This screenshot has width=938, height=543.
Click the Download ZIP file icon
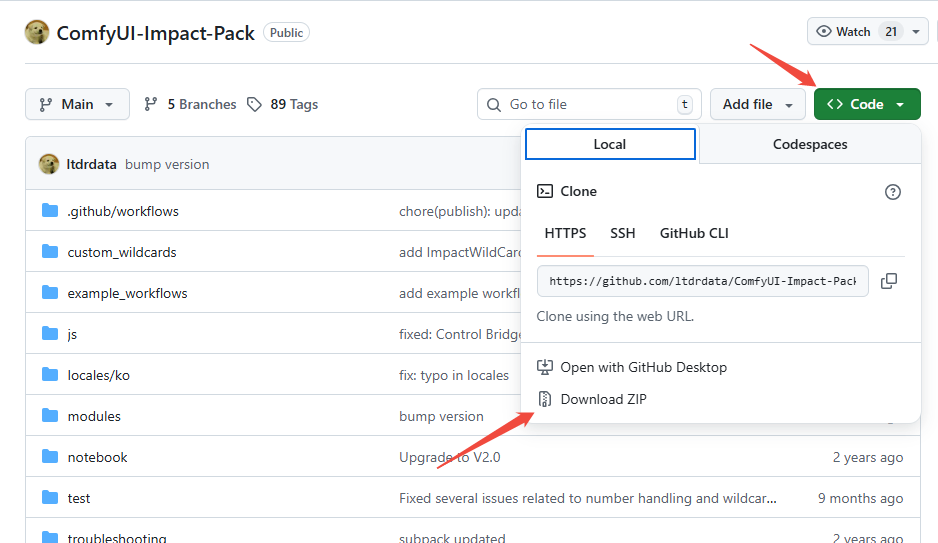(x=545, y=399)
